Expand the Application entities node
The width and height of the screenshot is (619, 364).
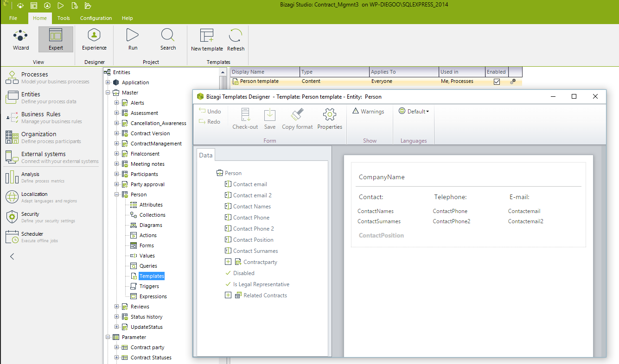click(108, 82)
